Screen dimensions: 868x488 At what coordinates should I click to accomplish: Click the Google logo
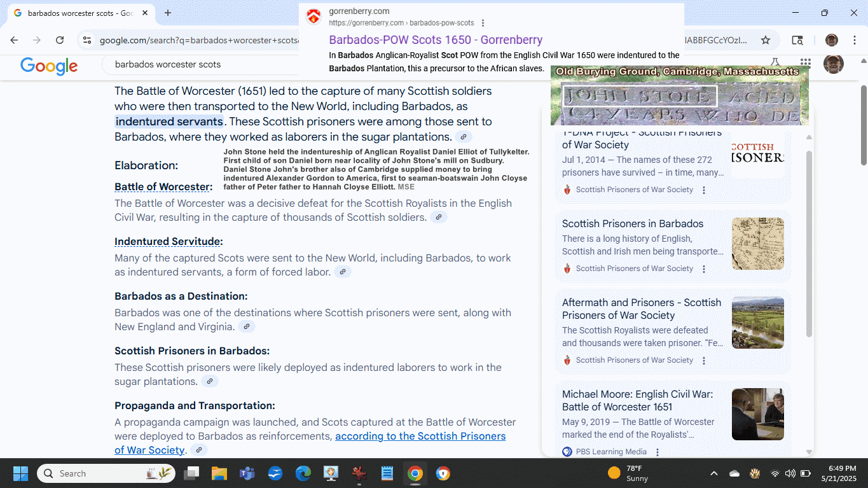49,66
